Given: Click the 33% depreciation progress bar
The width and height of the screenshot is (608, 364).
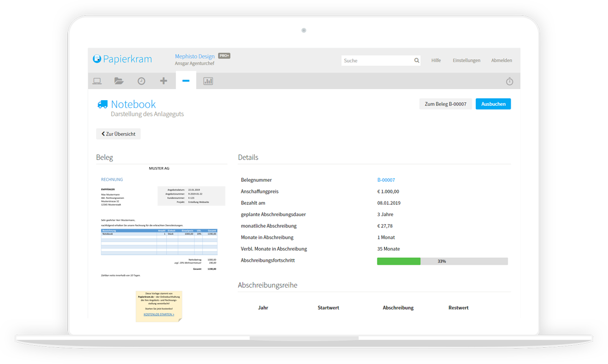Looking at the screenshot, I should [442, 261].
